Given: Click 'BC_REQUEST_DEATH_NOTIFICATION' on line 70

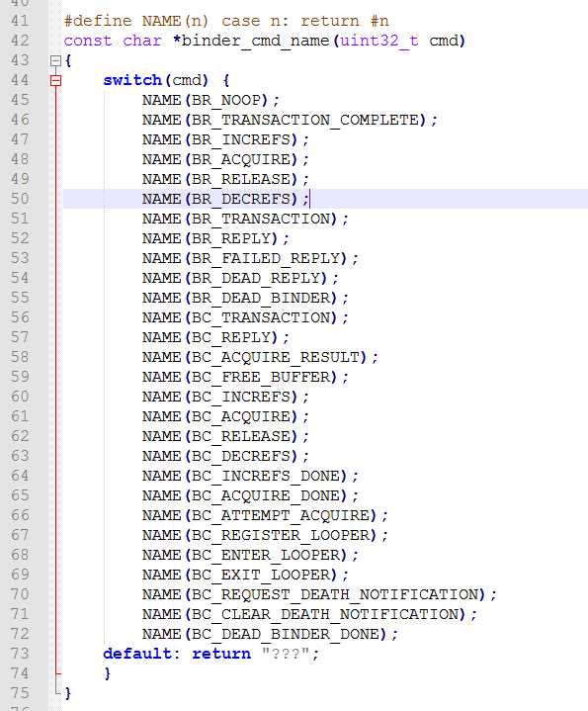Looking at the screenshot, I should [335, 594].
